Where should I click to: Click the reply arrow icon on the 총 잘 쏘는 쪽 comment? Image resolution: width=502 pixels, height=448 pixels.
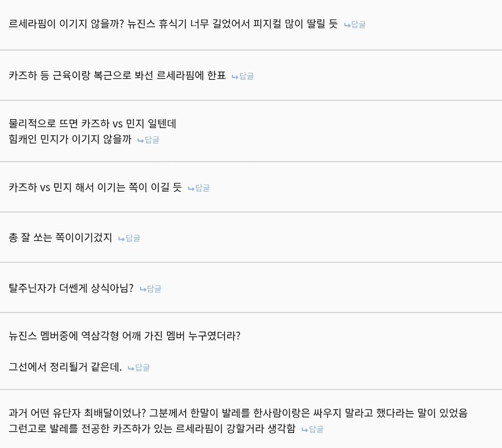tap(121, 238)
